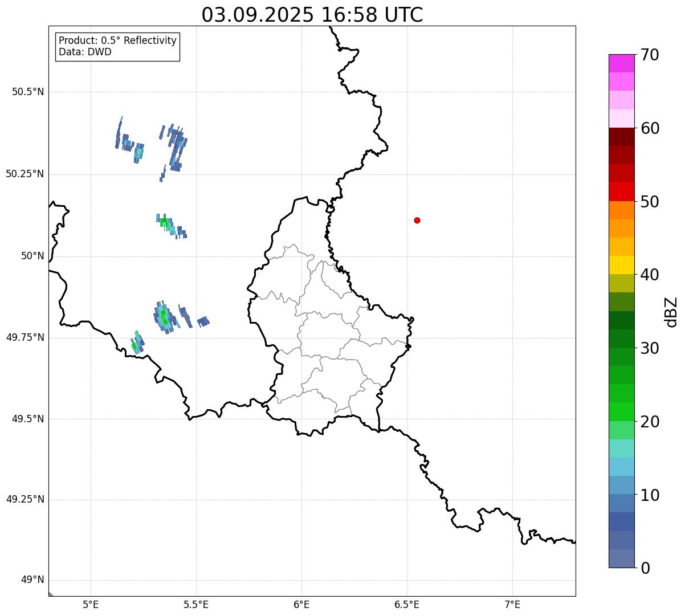This screenshot has width=685, height=616.
Task: Select the 50.25°N latitude label
Action: pyautogui.click(x=25, y=174)
